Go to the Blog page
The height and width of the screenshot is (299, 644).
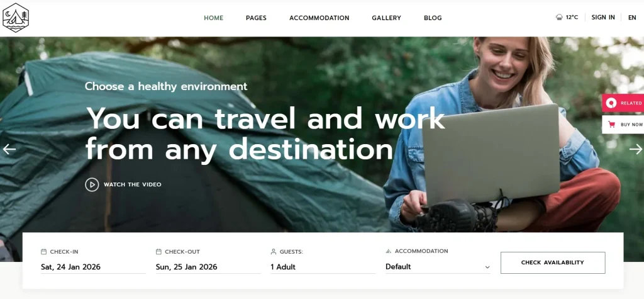click(x=433, y=18)
